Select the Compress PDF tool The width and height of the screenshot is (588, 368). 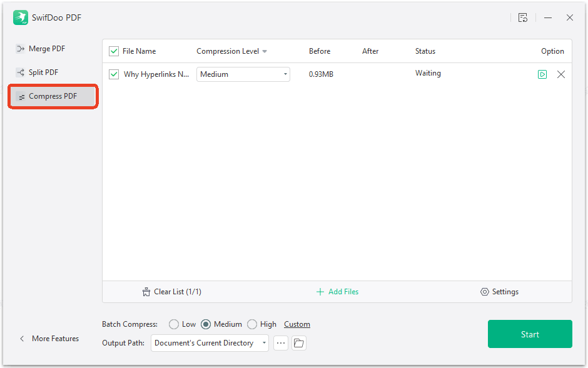click(x=53, y=96)
